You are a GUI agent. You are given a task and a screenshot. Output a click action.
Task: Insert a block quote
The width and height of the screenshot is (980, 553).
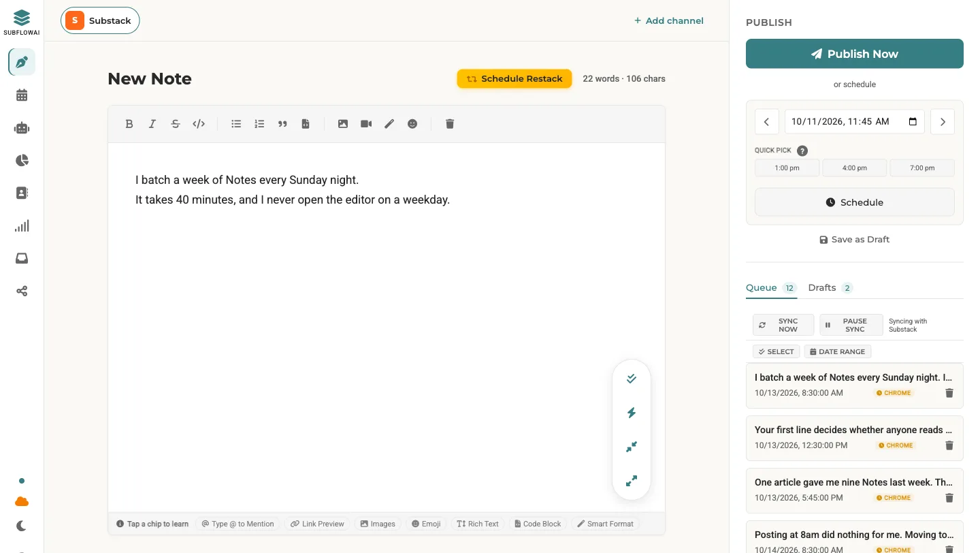tap(282, 124)
